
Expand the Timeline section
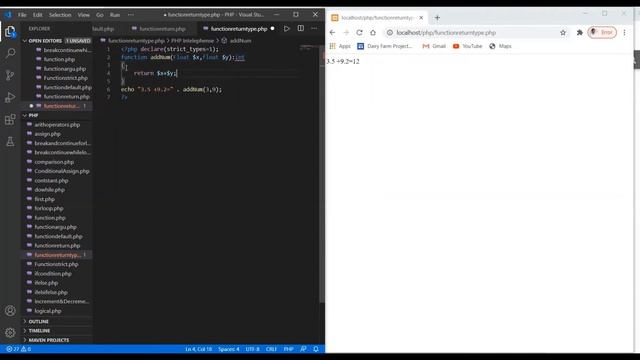57,331
